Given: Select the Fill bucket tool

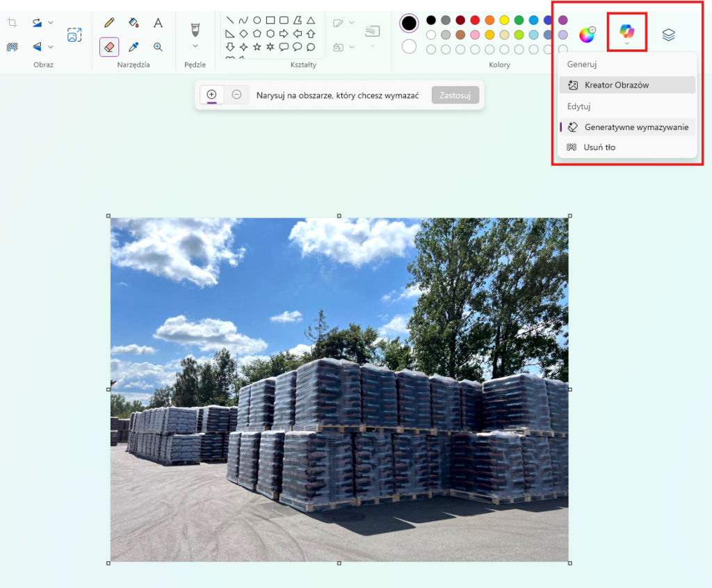Looking at the screenshot, I should [x=133, y=22].
